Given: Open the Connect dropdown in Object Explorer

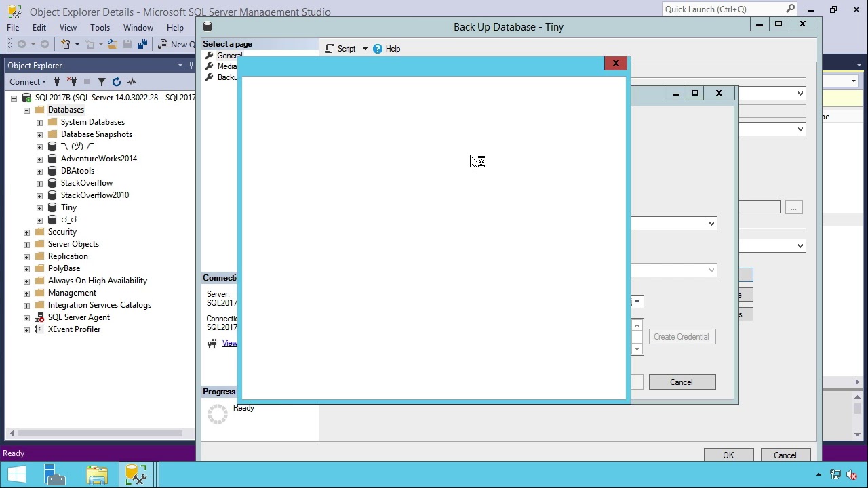Looking at the screenshot, I should click(28, 82).
